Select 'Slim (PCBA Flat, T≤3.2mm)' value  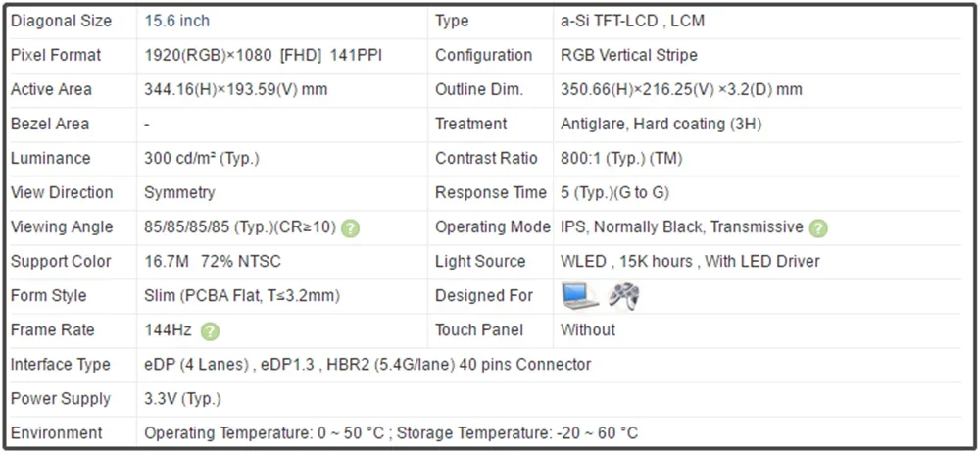coord(242,296)
